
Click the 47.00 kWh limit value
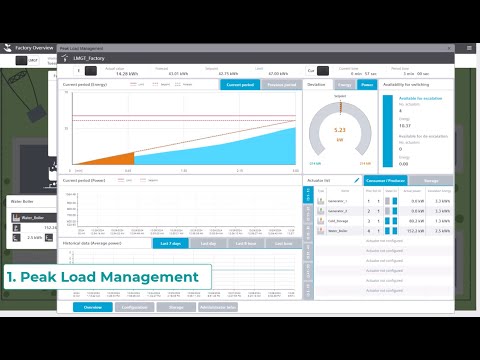278,74
